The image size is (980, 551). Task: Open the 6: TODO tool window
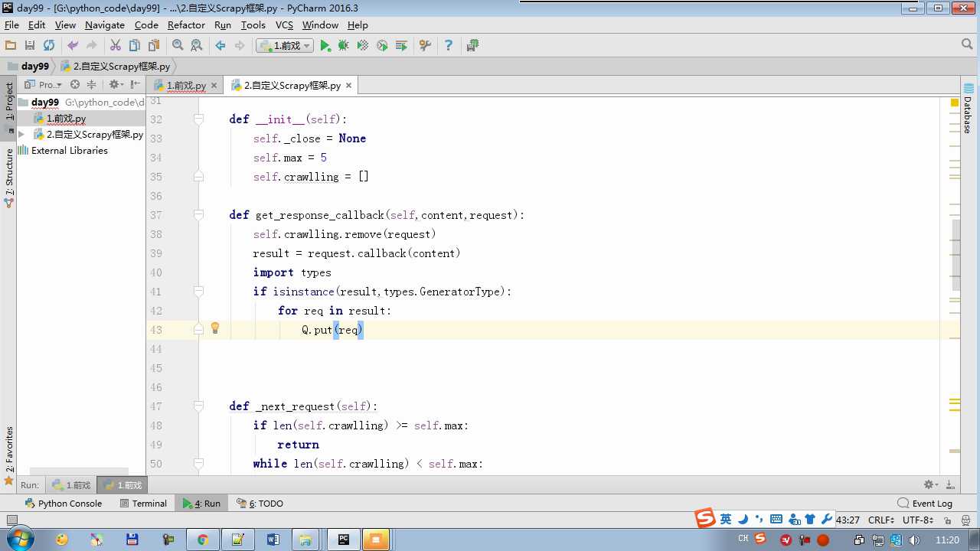pos(260,504)
